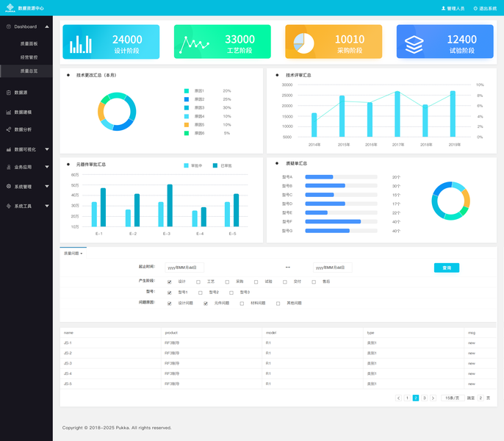Click the power icon beside 退出系统
This screenshot has height=441, width=504.
click(475, 8)
